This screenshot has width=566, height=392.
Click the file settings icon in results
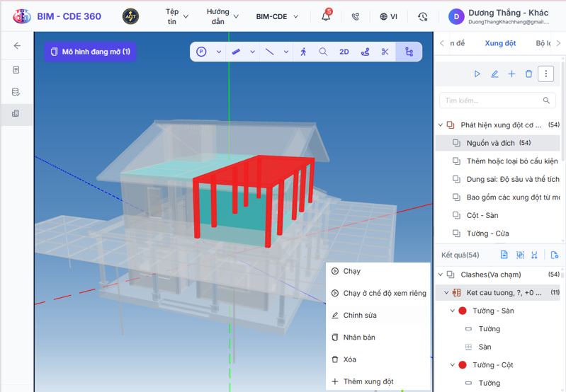555,255
